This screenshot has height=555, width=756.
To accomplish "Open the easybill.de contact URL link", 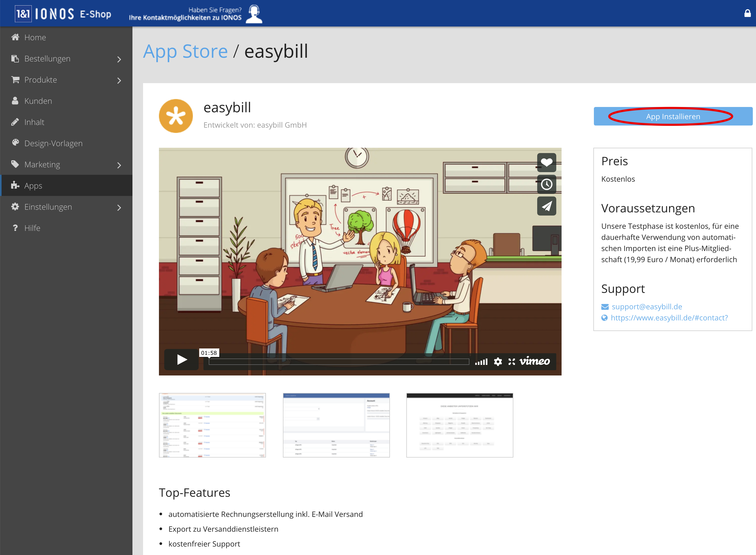I will tap(669, 317).
